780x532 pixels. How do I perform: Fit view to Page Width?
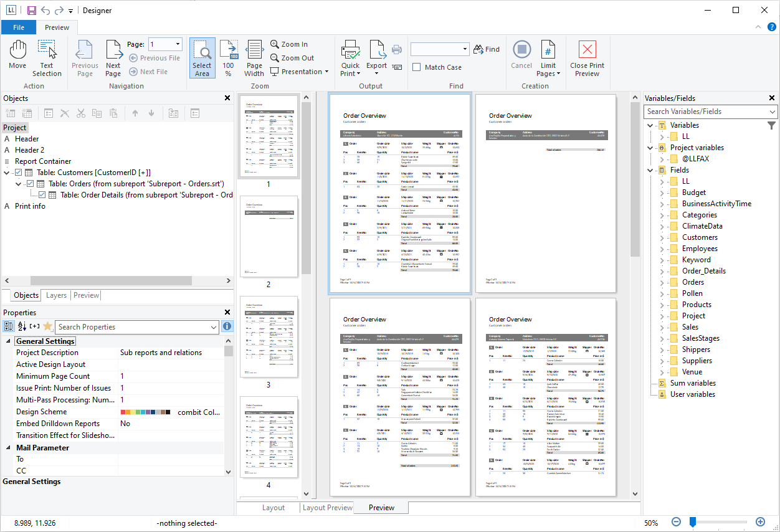click(x=254, y=58)
